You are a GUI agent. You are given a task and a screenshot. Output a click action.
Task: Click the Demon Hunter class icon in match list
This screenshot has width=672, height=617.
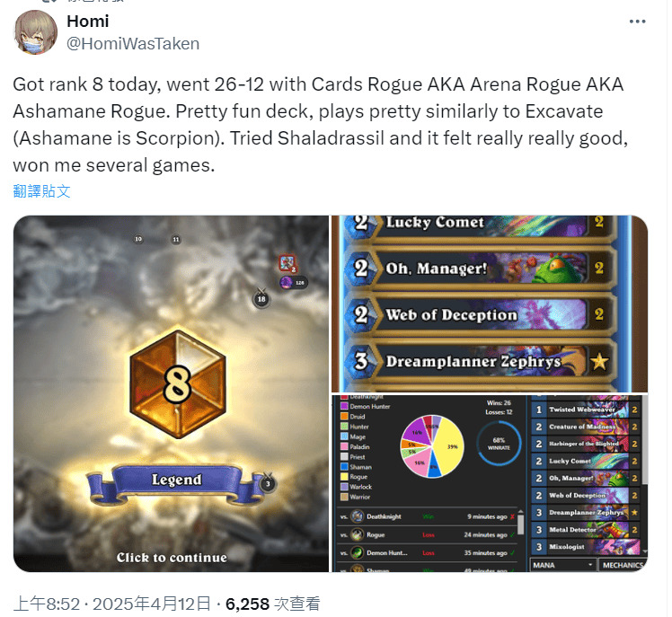[357, 552]
